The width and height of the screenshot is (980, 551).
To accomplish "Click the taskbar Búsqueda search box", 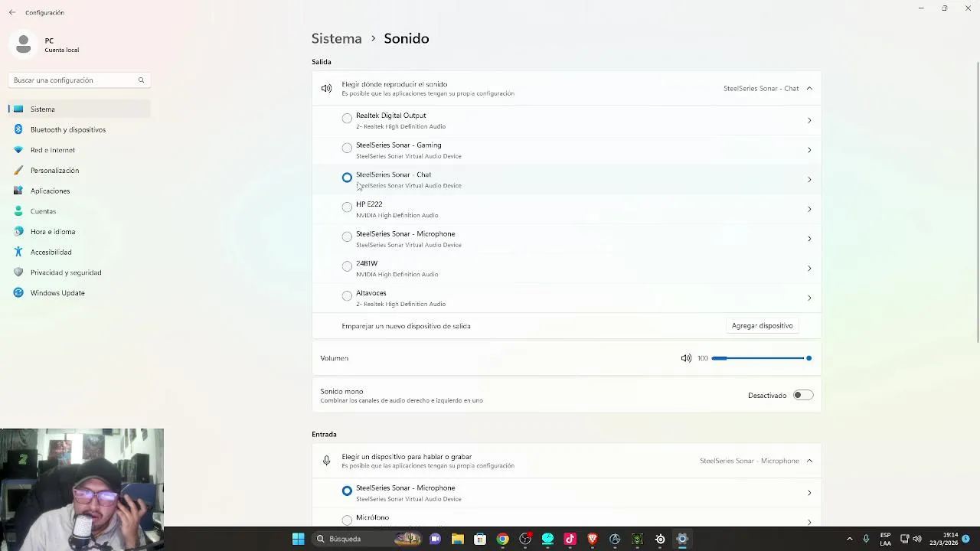I will [366, 539].
